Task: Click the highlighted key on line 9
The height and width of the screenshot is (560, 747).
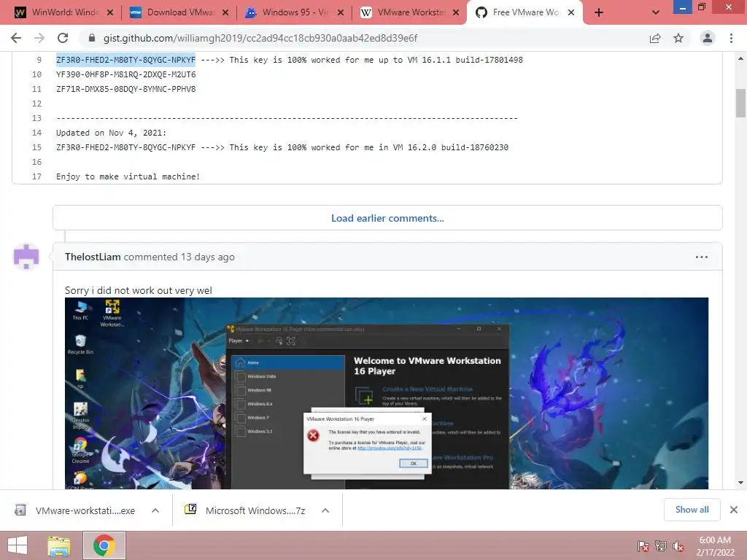Action: (x=125, y=60)
